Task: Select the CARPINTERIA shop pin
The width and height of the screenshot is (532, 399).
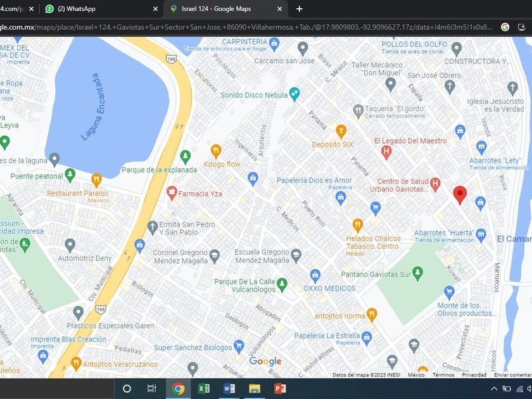Action: 274,44
